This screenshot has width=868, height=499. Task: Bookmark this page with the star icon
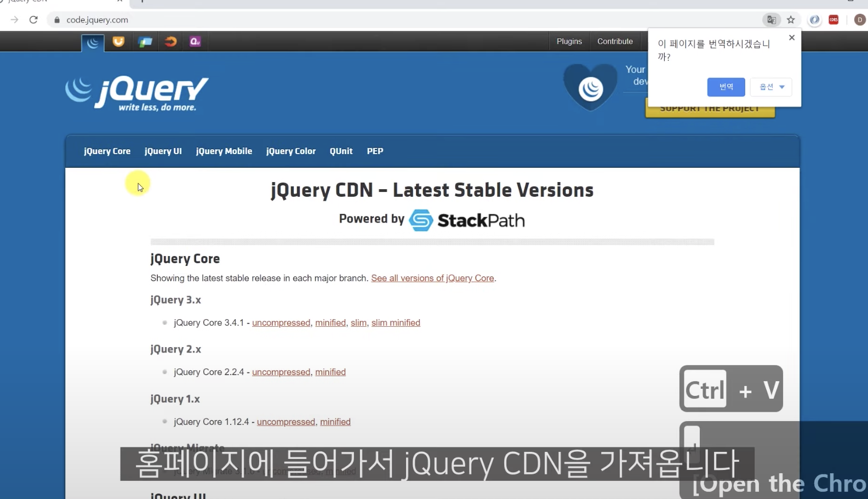pyautogui.click(x=791, y=20)
